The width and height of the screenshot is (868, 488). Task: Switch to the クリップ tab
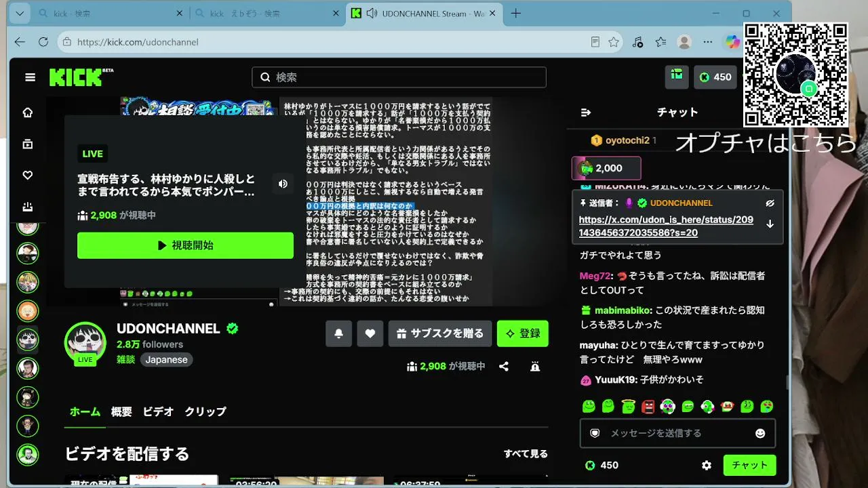205,411
